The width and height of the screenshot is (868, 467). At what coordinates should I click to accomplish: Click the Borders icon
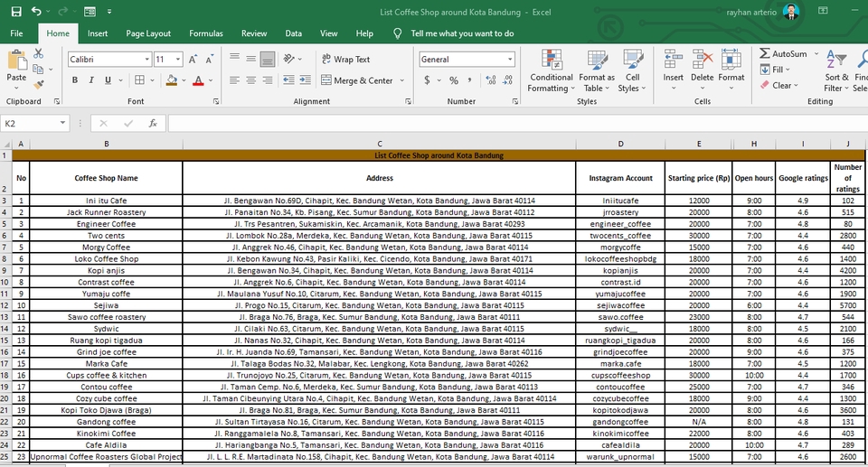coord(139,80)
